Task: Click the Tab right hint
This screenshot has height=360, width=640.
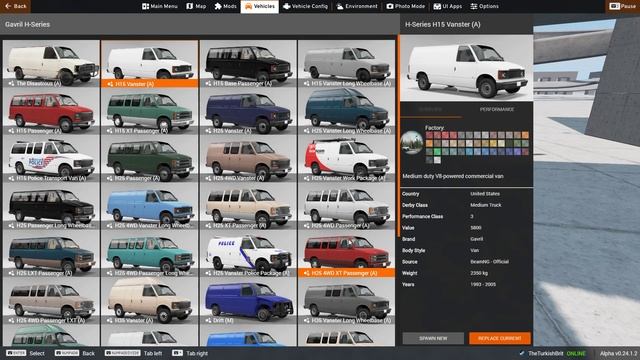Action: 190,353
